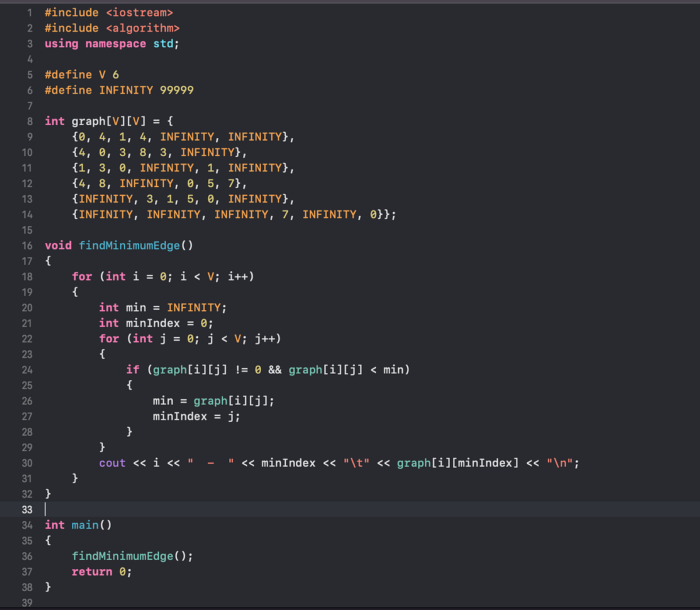
Task: Click the inner for loop on line 22
Action: coord(190,338)
